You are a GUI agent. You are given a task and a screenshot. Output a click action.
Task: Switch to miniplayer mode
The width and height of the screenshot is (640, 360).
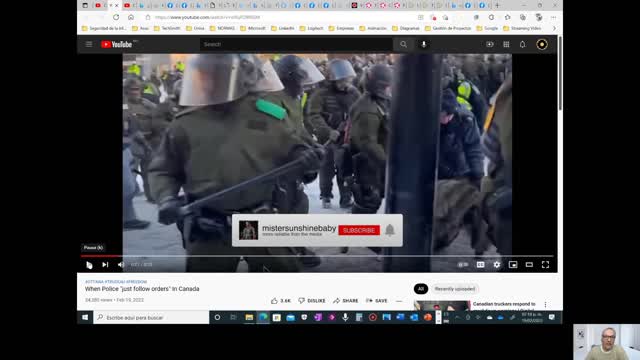tap(513, 264)
